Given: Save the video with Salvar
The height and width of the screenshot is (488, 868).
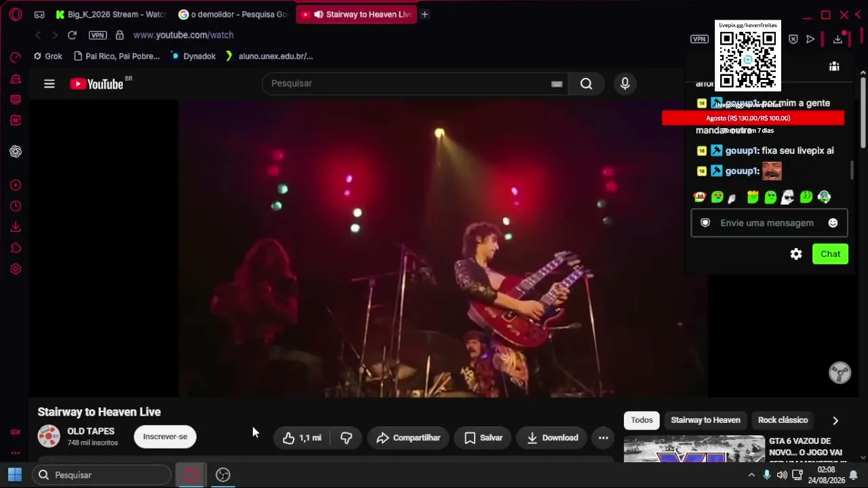Looking at the screenshot, I should point(484,438).
